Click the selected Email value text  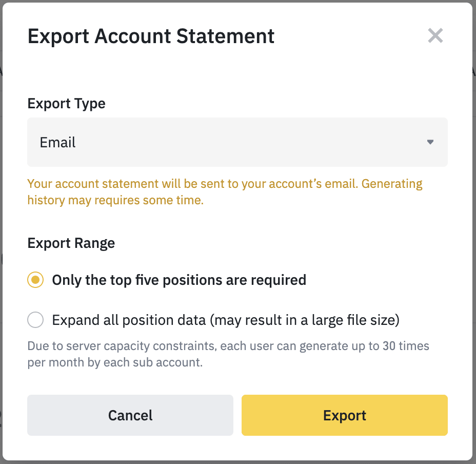point(58,142)
